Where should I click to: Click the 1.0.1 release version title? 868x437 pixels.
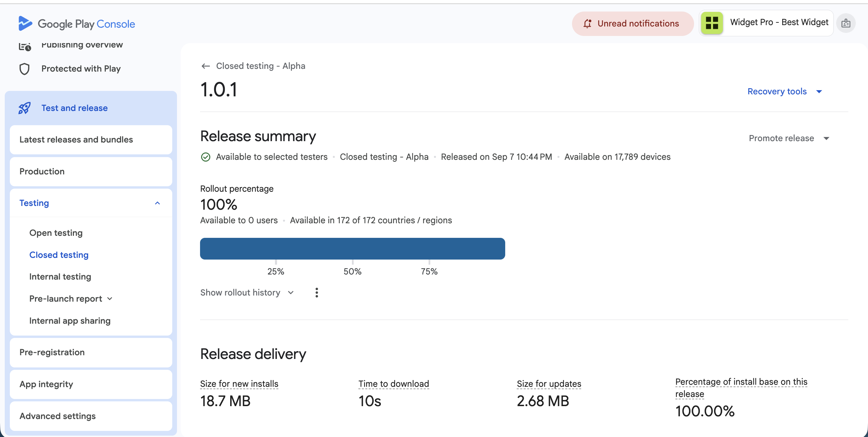[219, 90]
